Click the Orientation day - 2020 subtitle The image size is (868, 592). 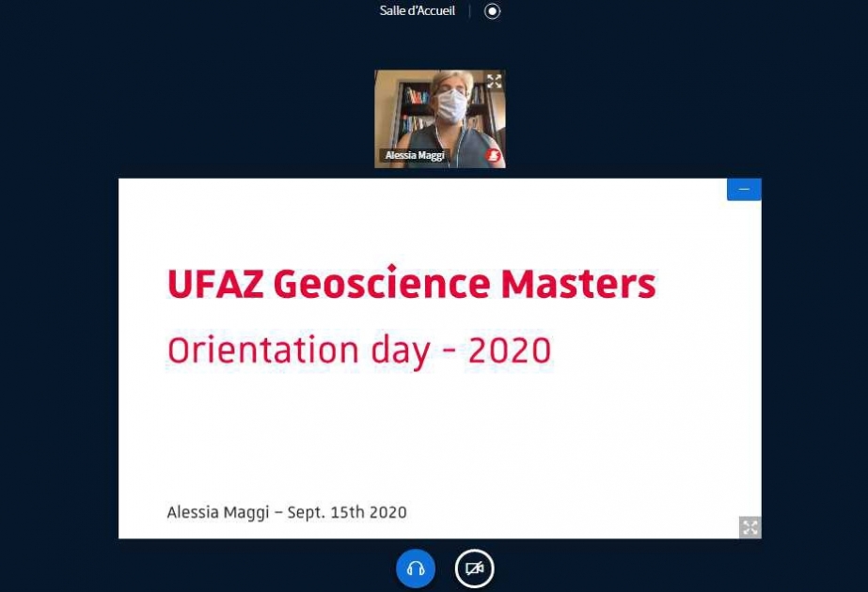click(x=359, y=351)
